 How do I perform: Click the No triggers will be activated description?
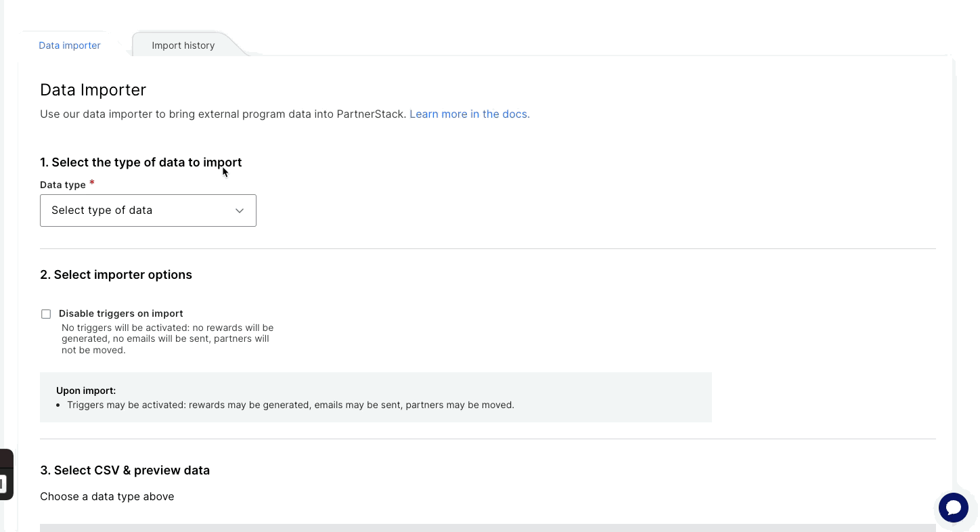pyautogui.click(x=168, y=339)
